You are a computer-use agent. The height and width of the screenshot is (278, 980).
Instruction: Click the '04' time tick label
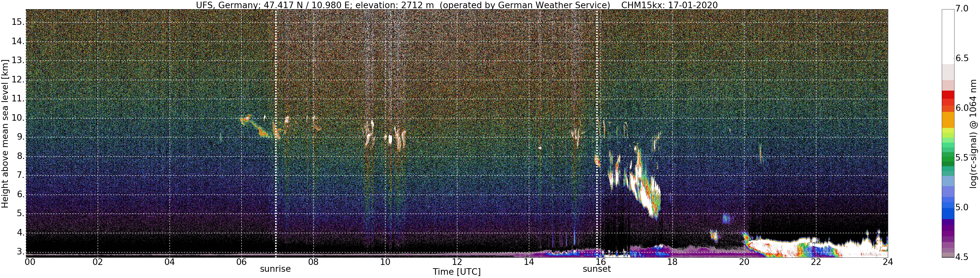(x=170, y=262)
